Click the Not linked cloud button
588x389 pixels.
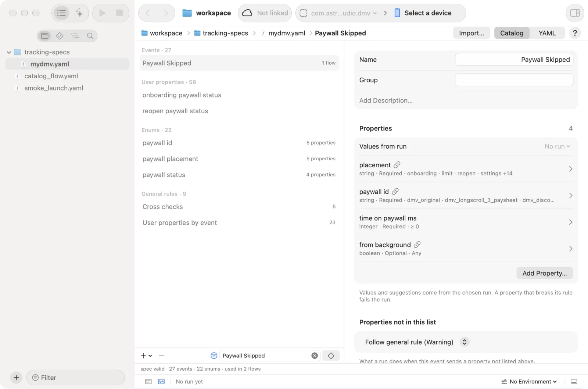click(x=265, y=13)
